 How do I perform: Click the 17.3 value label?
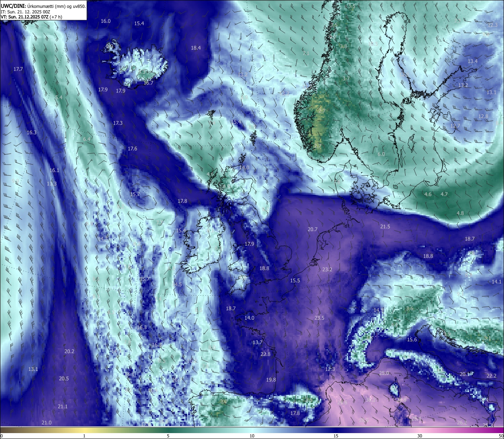(x=118, y=123)
